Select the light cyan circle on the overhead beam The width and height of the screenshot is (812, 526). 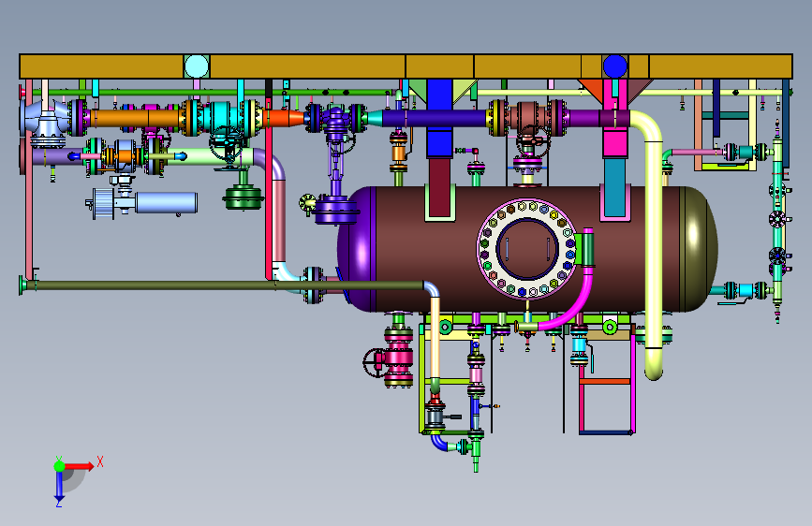(x=197, y=66)
